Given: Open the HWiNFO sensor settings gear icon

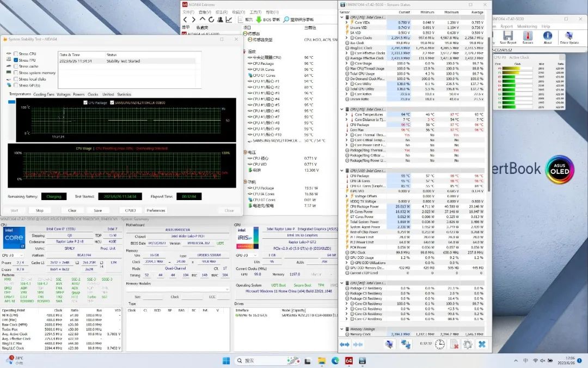Looking at the screenshot, I should 467,344.
